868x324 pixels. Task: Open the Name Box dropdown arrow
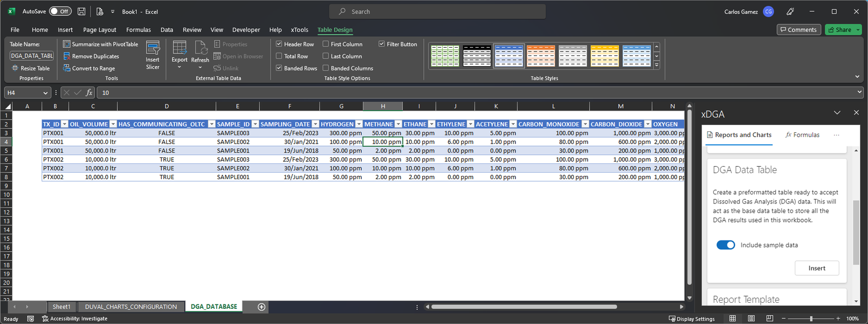[45, 93]
